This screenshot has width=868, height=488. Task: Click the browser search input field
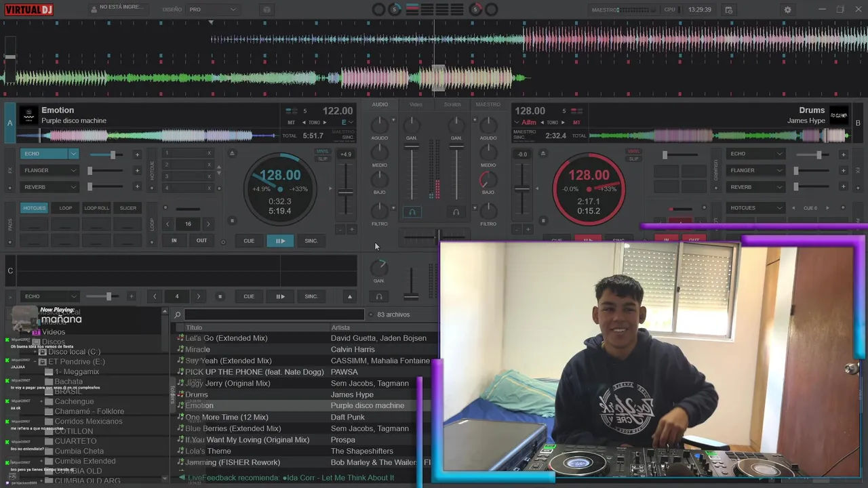click(x=274, y=314)
